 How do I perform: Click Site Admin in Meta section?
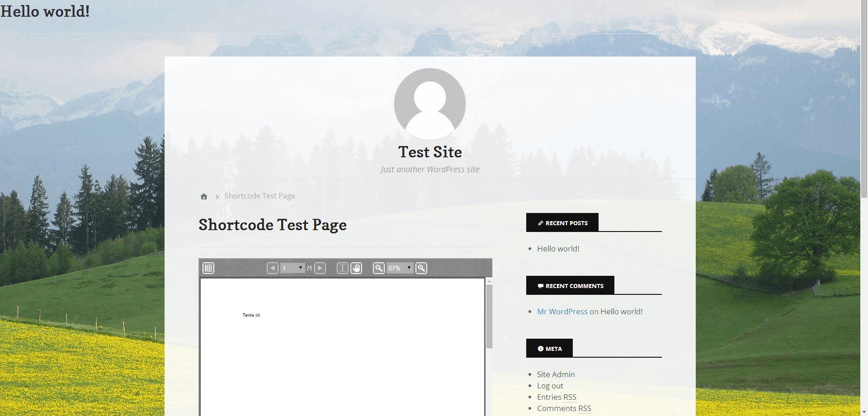[556, 374]
